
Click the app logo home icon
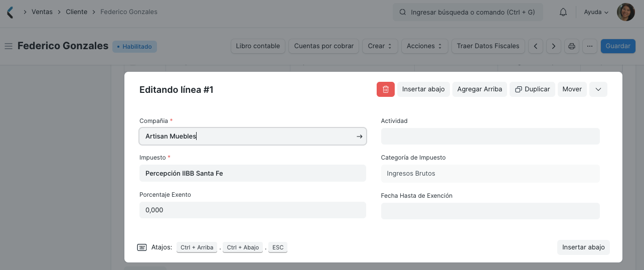(10, 12)
